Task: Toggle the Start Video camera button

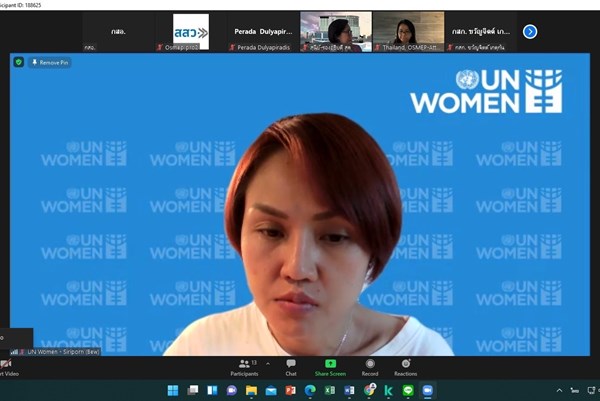Action: point(8,368)
